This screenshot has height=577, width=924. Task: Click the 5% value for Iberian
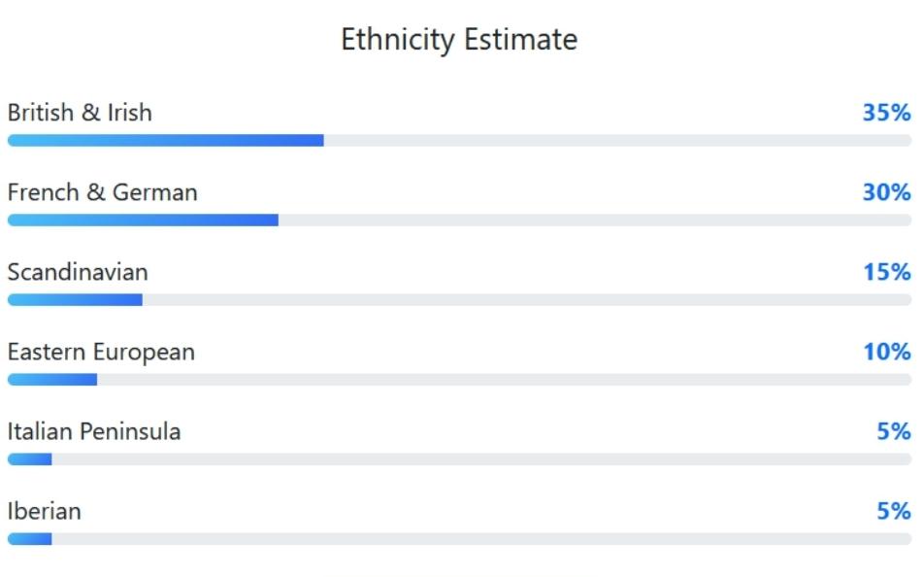point(893,511)
